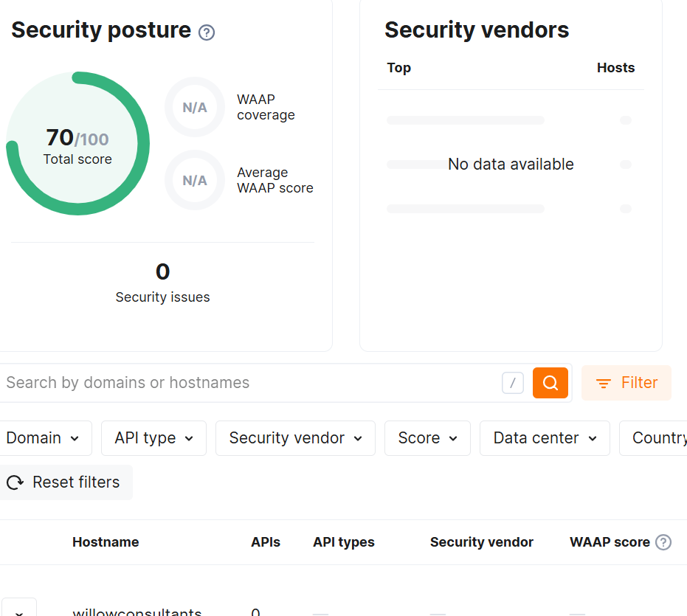Open the Security vendor filter dropdown

[295, 437]
